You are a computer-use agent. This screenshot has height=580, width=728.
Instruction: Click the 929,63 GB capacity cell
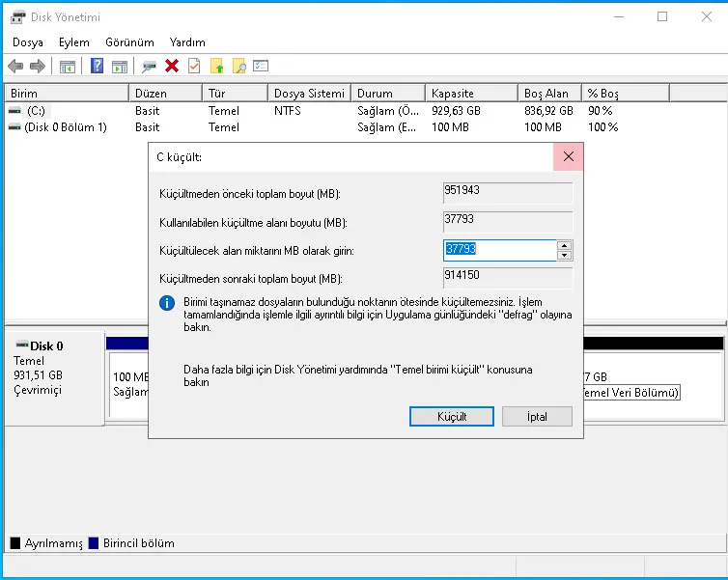(456, 111)
